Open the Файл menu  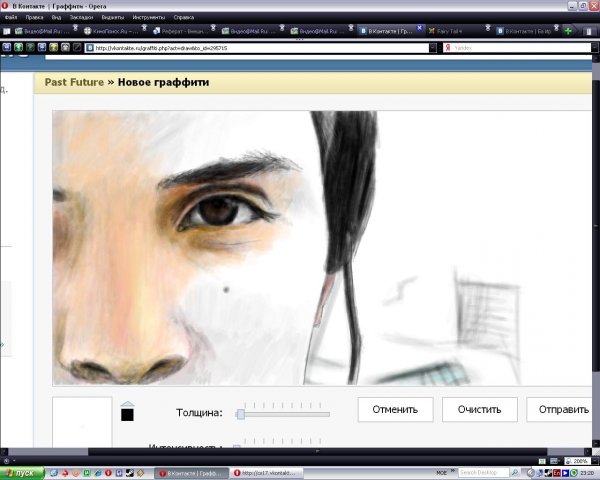10,17
